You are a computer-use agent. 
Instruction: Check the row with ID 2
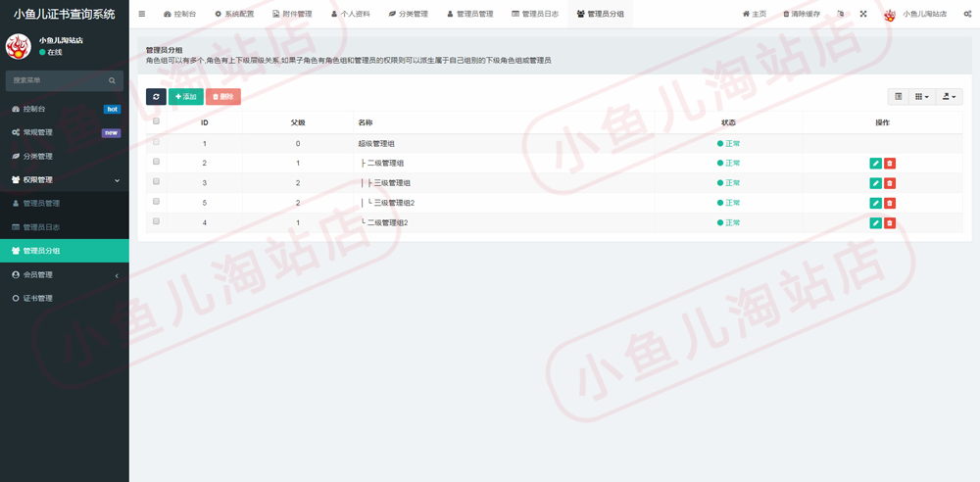[156, 162]
